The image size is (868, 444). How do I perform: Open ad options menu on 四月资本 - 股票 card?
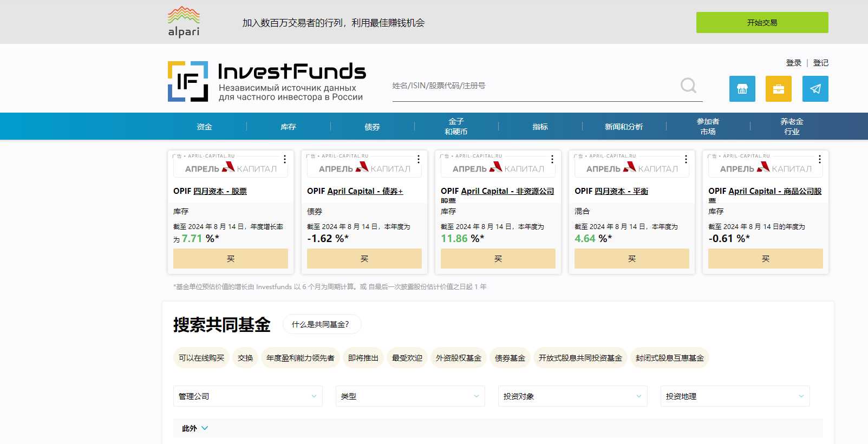pyautogui.click(x=285, y=159)
